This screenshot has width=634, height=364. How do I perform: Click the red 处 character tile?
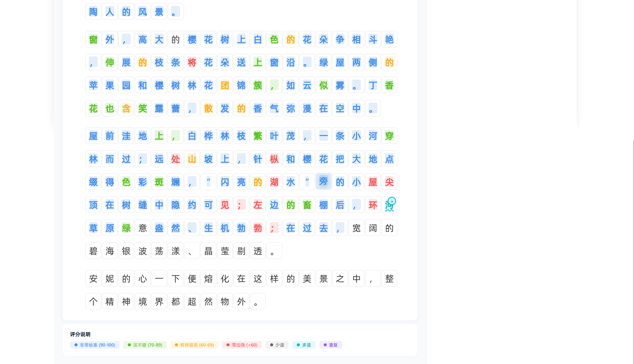coord(175,159)
